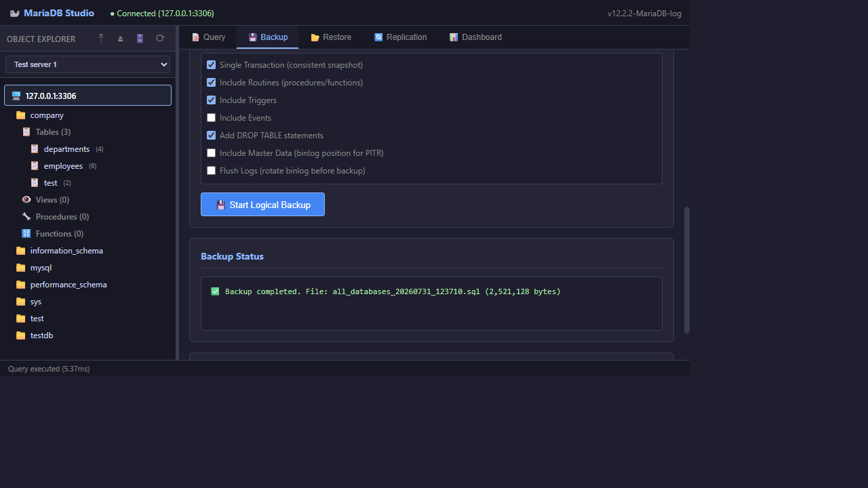This screenshot has width=868, height=488.
Task: Click the performance_schema folder icon
Action: pyautogui.click(x=21, y=285)
